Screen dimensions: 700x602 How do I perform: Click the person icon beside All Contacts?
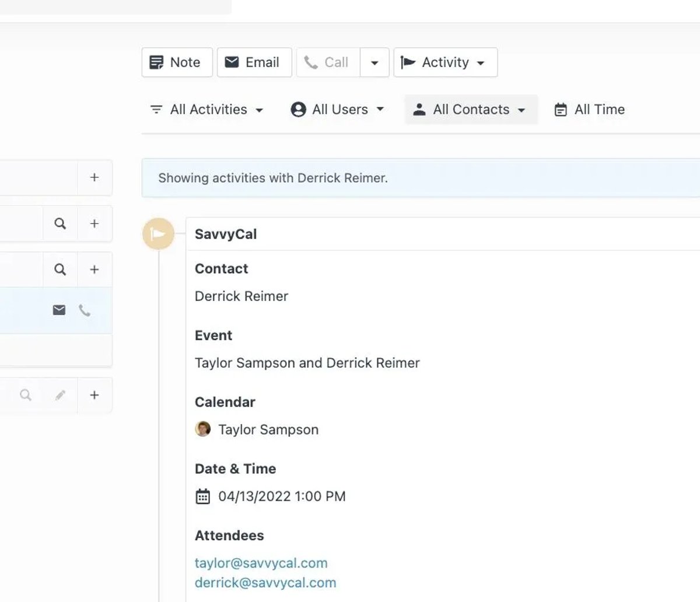pyautogui.click(x=419, y=110)
